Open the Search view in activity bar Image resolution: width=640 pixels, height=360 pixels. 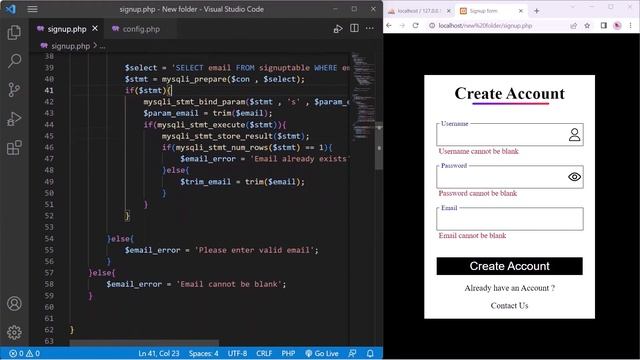[14, 61]
